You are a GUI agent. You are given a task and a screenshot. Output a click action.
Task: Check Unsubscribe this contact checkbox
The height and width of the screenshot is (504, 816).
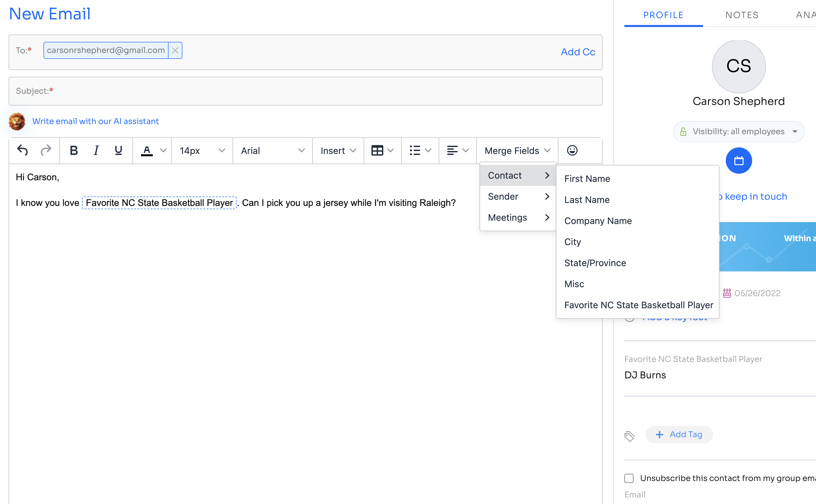[x=629, y=478]
